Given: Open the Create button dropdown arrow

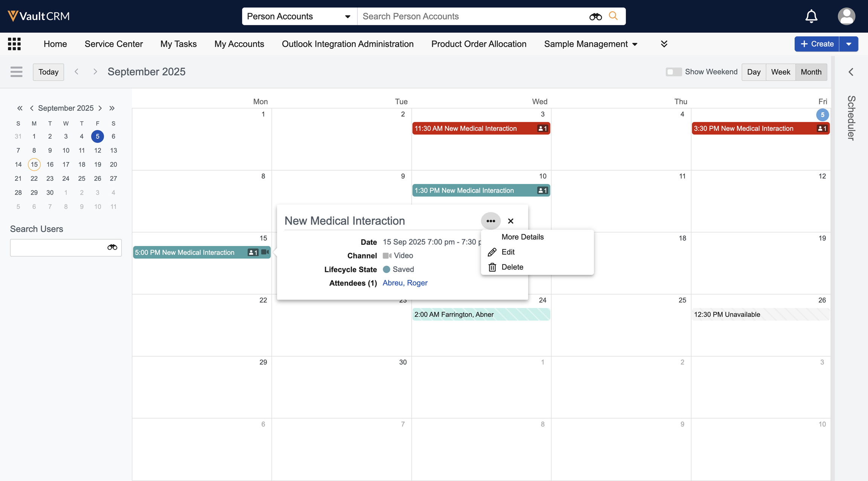Looking at the screenshot, I should [x=849, y=44].
